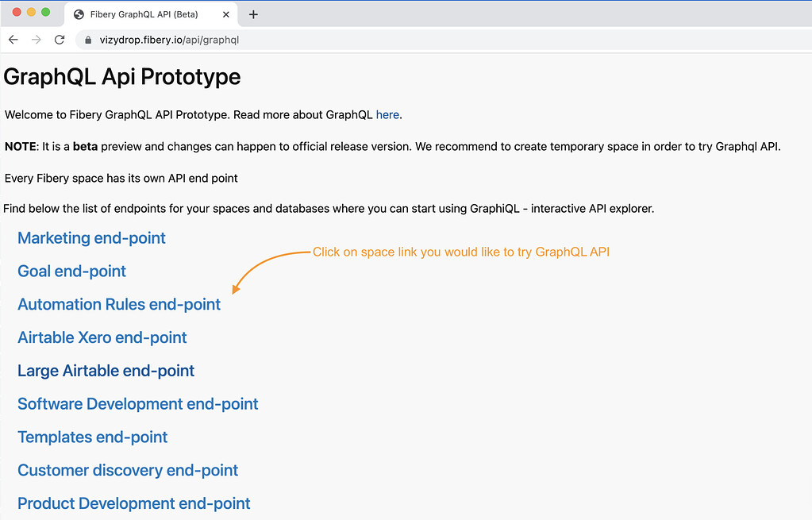Click the browser back navigation arrow

click(13, 39)
